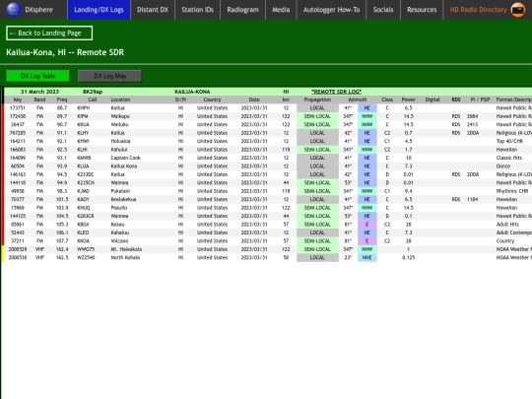Click the km column header

(286, 100)
